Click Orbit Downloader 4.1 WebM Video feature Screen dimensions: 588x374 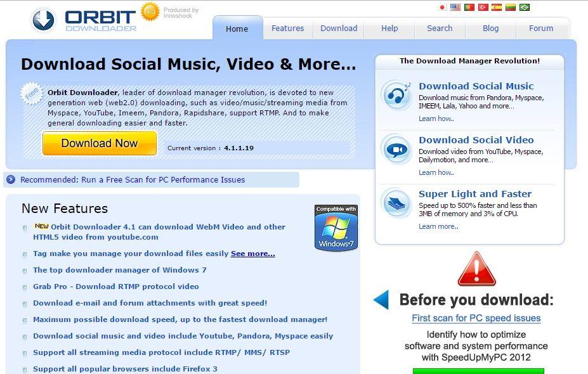point(159,231)
